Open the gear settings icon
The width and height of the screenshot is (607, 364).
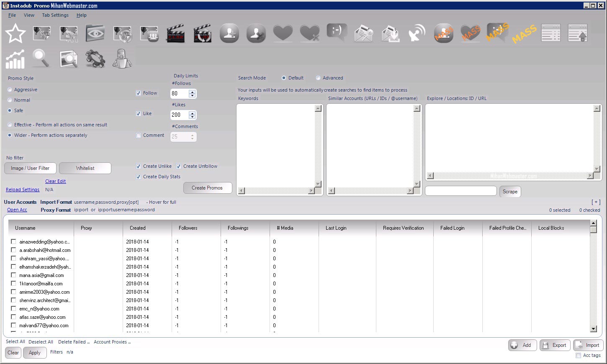click(95, 59)
